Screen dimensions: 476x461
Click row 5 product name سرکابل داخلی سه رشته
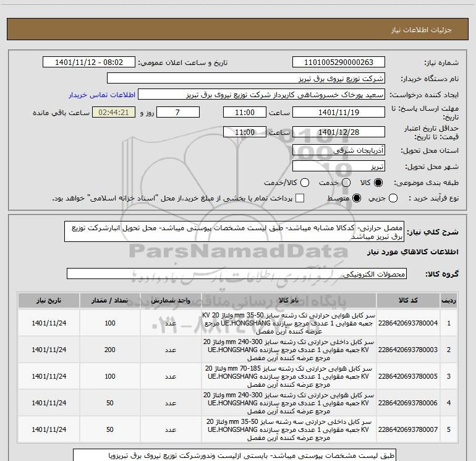(x=289, y=429)
